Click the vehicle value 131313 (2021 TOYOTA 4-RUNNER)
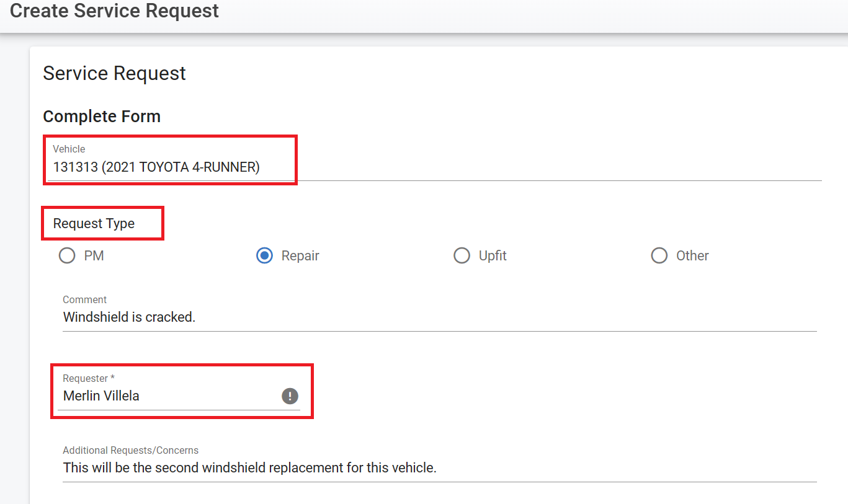Image resolution: width=848 pixels, height=504 pixels. pos(156,167)
